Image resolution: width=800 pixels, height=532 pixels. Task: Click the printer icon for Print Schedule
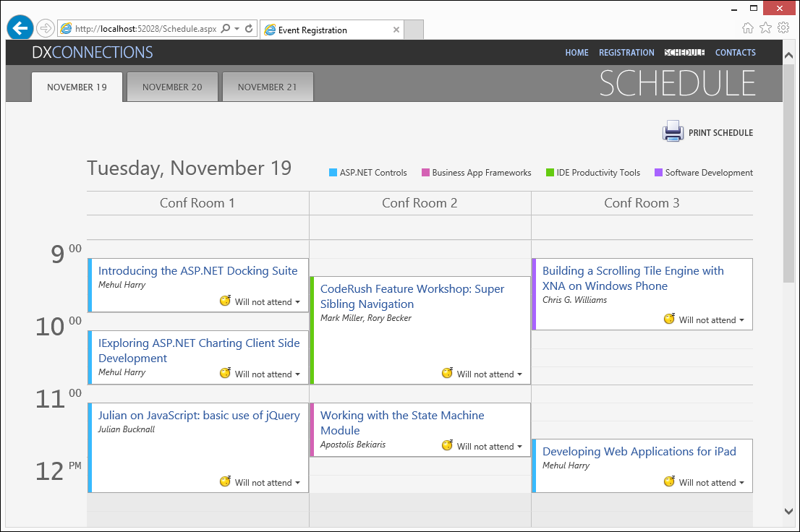673,131
